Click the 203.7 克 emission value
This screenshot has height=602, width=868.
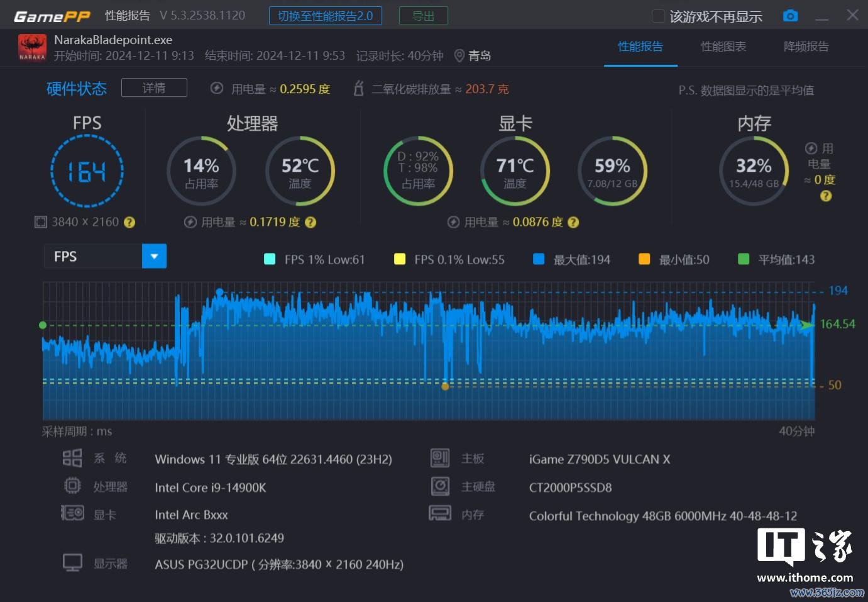click(x=487, y=89)
